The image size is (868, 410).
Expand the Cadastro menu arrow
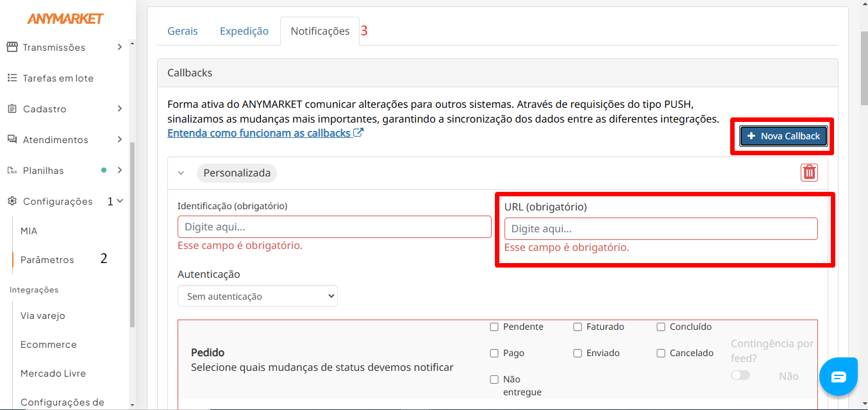(120, 108)
